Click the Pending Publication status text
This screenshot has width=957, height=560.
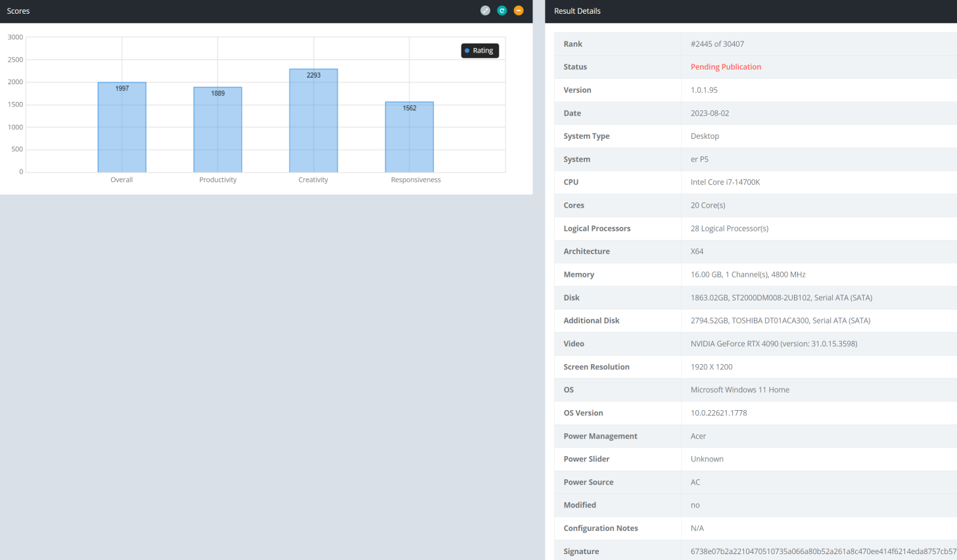tap(726, 67)
